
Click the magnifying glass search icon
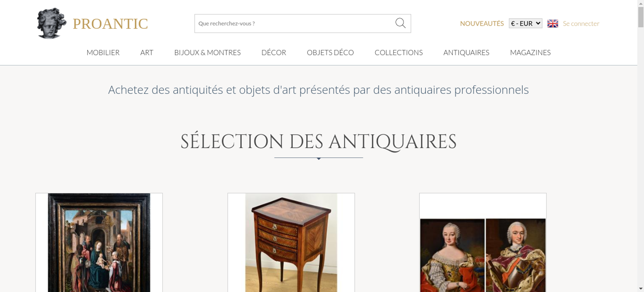click(x=400, y=23)
